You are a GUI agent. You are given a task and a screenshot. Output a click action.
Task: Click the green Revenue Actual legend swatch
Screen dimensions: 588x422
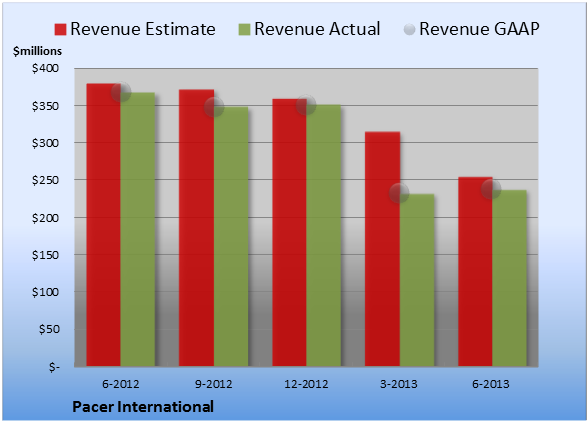(x=244, y=29)
